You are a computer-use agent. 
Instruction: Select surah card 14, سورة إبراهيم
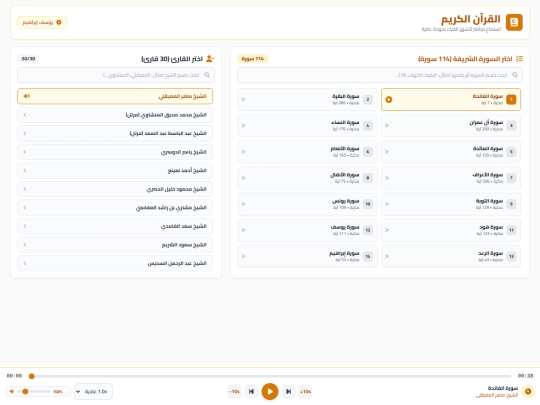coord(307,257)
